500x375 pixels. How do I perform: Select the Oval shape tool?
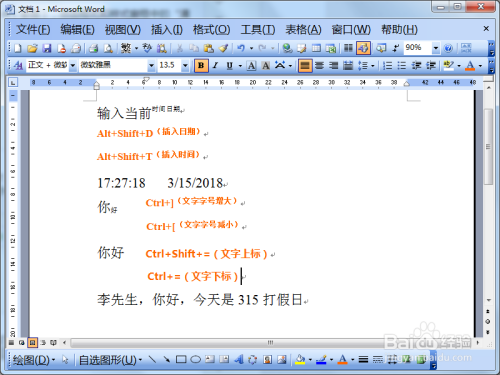pyautogui.click(x=195, y=359)
